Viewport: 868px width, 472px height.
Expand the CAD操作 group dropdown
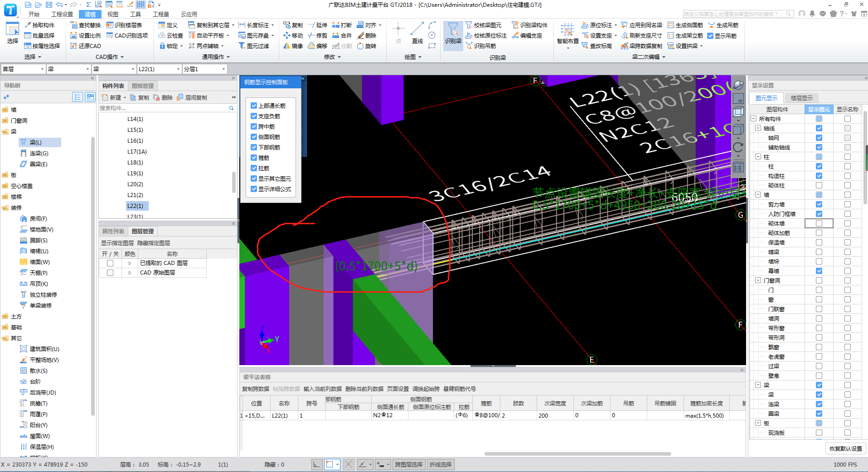click(122, 57)
